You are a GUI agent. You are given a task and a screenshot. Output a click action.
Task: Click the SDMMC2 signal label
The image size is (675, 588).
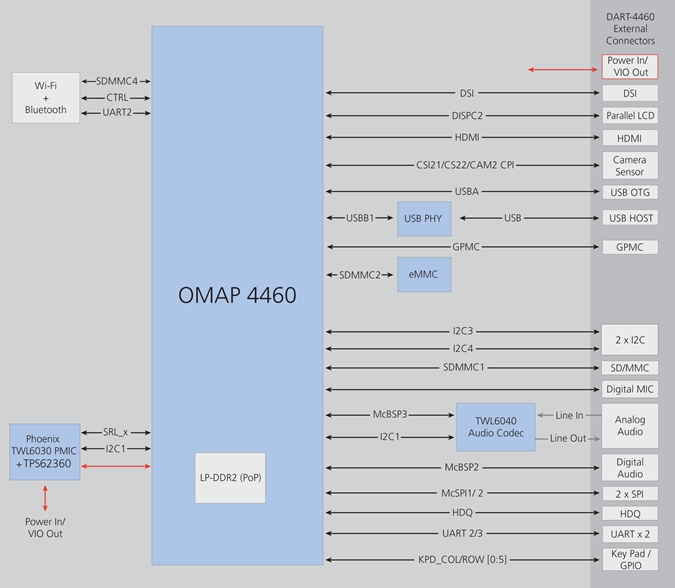tap(360, 275)
